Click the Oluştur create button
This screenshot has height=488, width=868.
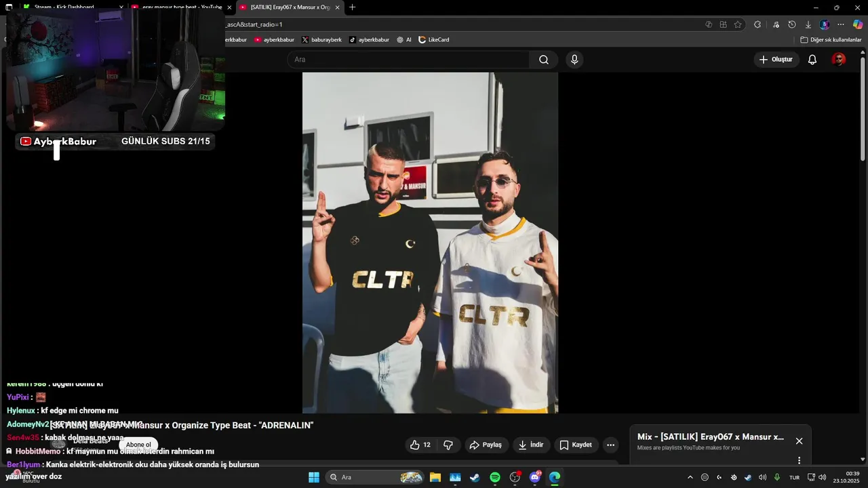[776, 60]
